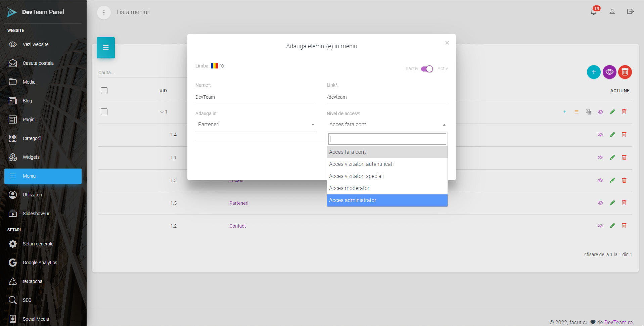This screenshot has height=326, width=644.
Task: Select Acces administrator option
Action: point(387,200)
